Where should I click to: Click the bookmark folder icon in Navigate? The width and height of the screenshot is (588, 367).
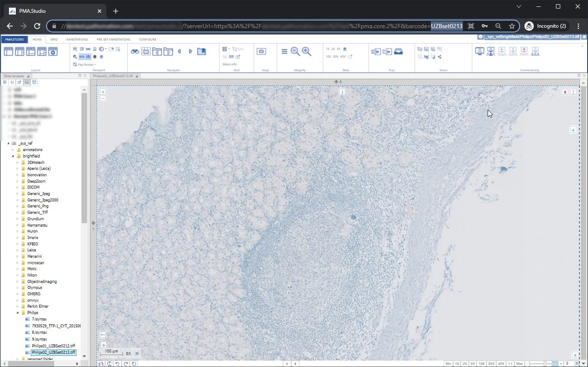coord(202,52)
